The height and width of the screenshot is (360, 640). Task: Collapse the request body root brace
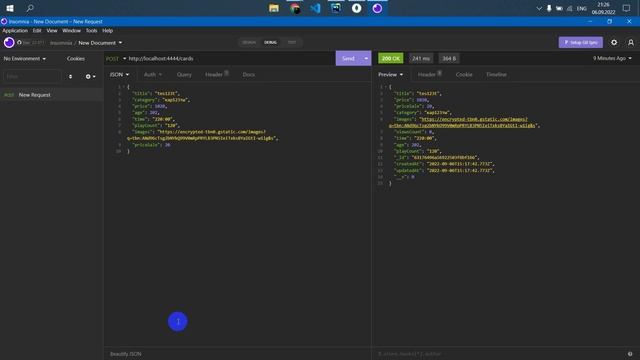click(124, 87)
